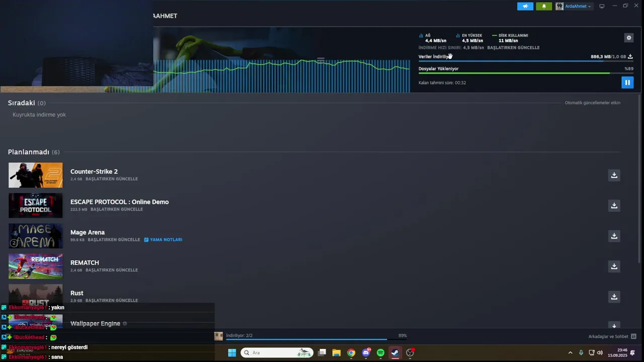Click the EN YÜKSEK peak speed stat
Image resolution: width=644 pixels, height=362 pixels.
pos(470,38)
